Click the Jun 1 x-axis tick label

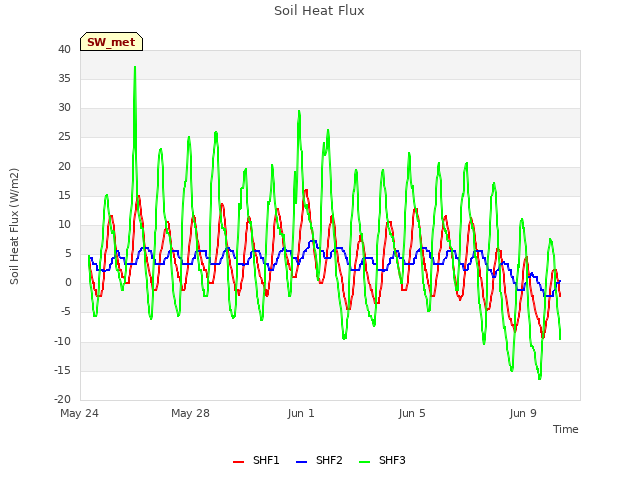tap(301, 413)
